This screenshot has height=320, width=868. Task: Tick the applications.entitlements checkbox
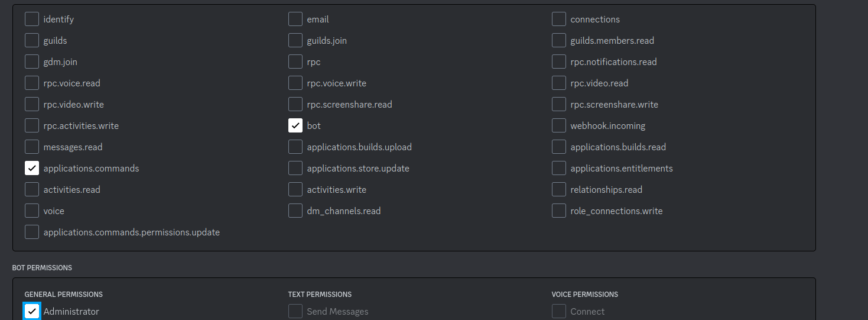click(x=559, y=169)
